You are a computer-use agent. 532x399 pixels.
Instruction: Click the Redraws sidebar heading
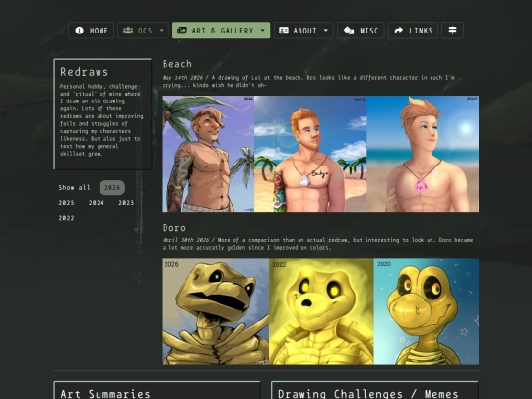(84, 72)
